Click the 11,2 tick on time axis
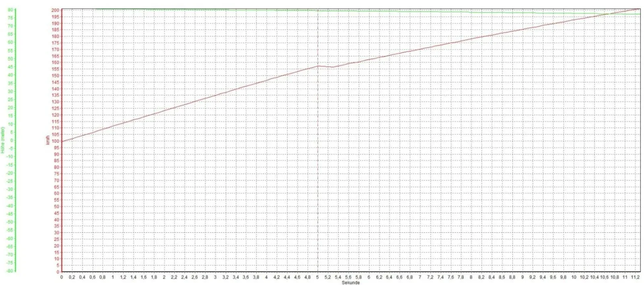The width and height of the screenshot is (644, 285). (x=635, y=277)
